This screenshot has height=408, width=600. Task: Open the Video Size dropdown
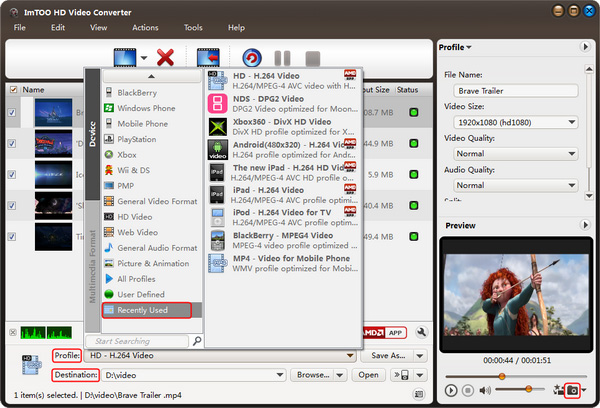coord(516,122)
